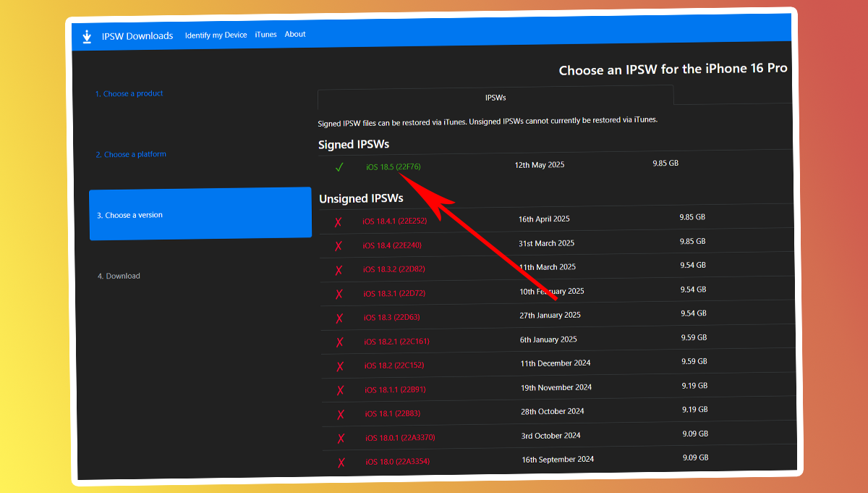868x493 pixels.
Task: Click the red X beside iOS 18.4.1
Action: click(x=338, y=222)
